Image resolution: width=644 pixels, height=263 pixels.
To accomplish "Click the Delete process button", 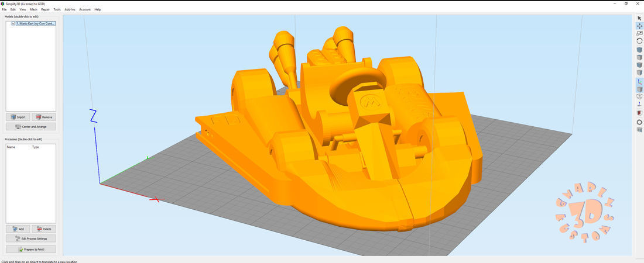I will pos(44,229).
